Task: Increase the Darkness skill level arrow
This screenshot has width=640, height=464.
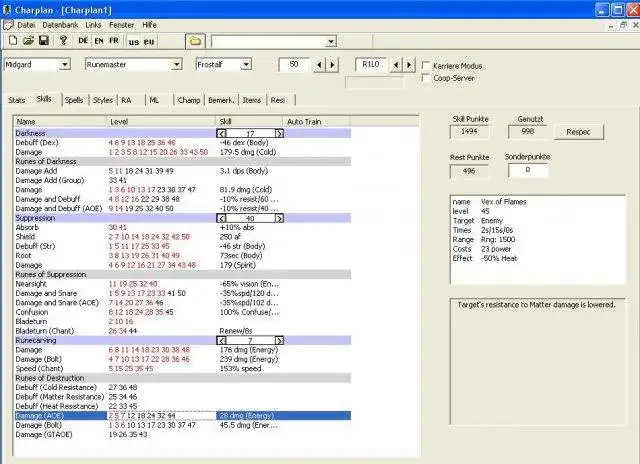Action: (279, 133)
